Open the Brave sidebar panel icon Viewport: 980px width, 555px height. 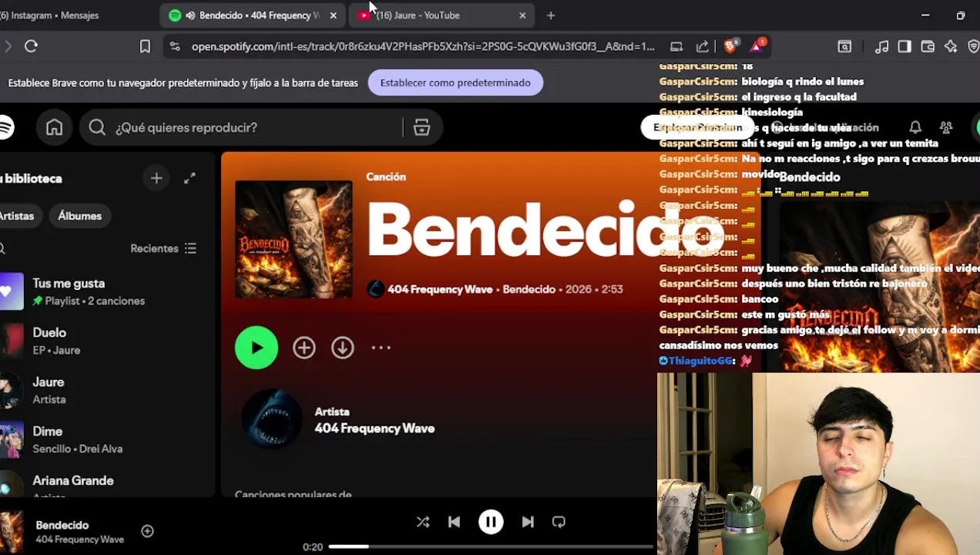click(904, 46)
